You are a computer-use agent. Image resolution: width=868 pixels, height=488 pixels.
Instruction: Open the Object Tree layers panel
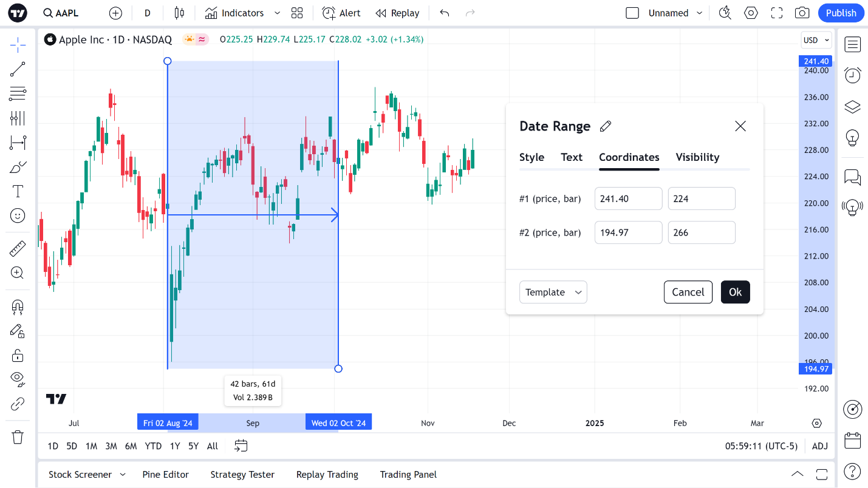click(x=853, y=107)
